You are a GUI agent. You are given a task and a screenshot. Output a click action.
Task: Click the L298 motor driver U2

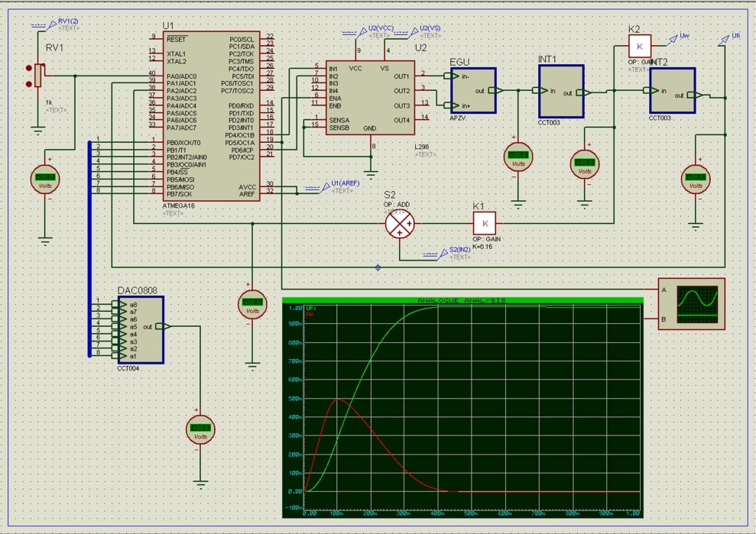[369, 99]
